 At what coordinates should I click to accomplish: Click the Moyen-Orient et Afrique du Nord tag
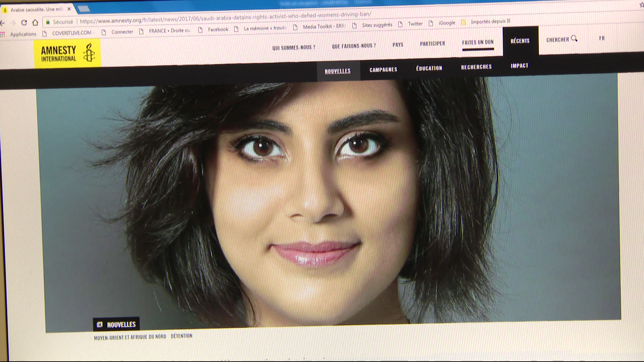(130, 337)
